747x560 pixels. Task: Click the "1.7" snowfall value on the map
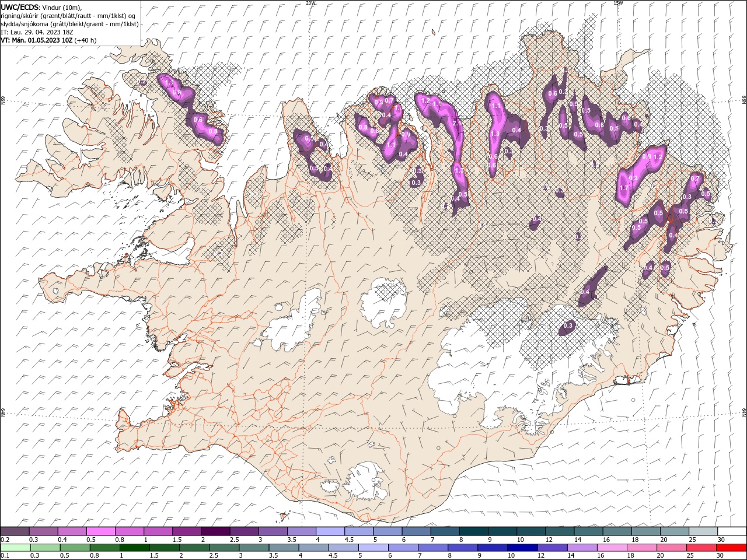tap(623, 188)
